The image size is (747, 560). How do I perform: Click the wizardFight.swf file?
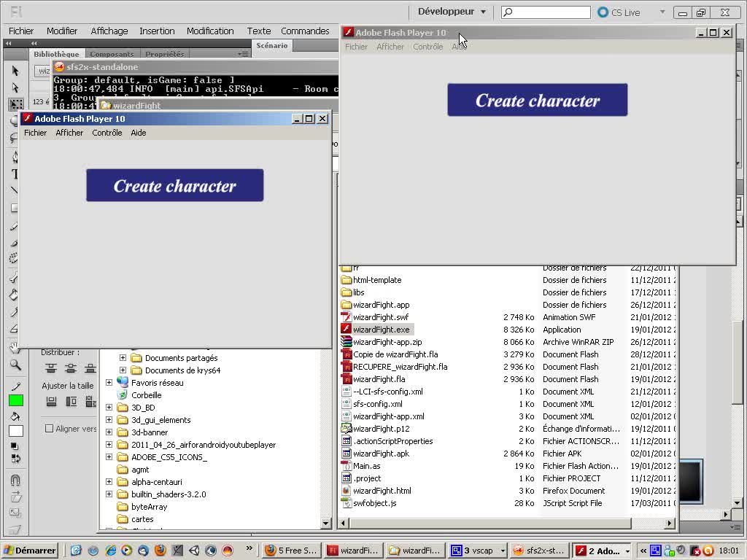click(x=380, y=317)
